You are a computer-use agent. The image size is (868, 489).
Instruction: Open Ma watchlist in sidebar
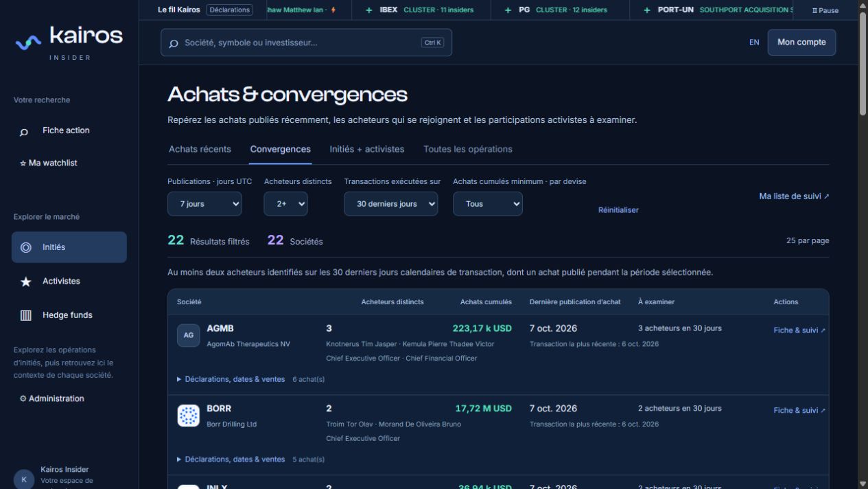click(x=49, y=163)
